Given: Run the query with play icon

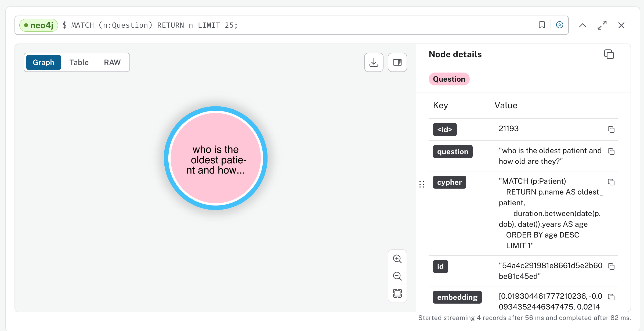Looking at the screenshot, I should (559, 25).
